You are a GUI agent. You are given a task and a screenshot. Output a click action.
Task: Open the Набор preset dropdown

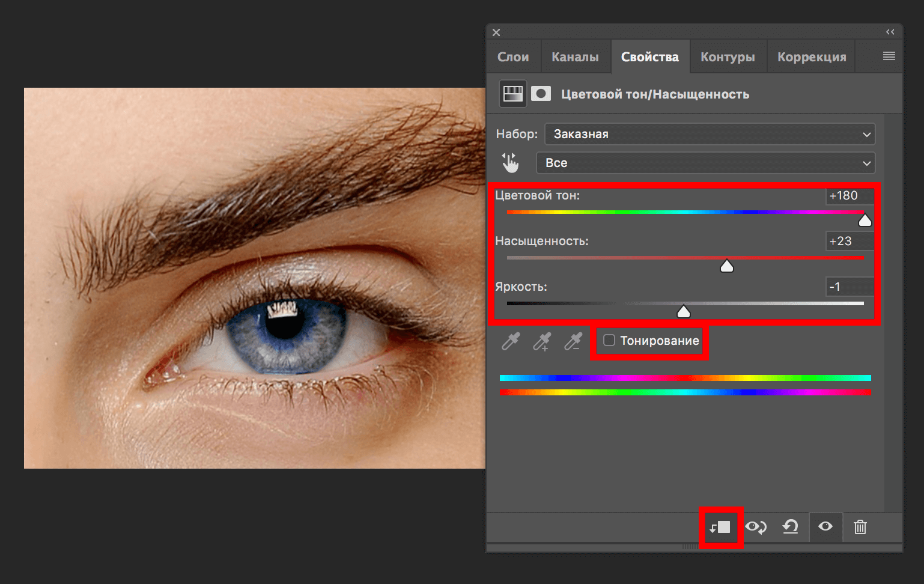click(709, 134)
